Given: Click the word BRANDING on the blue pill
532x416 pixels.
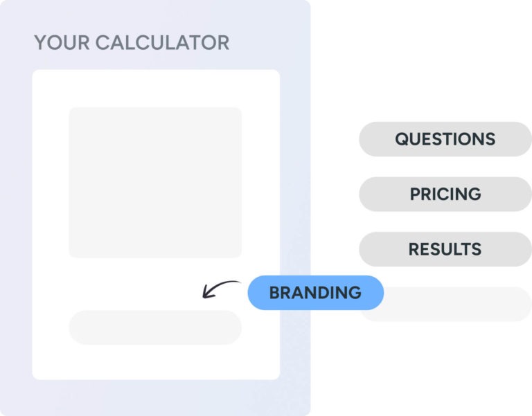Looking at the screenshot, I should point(315,293).
